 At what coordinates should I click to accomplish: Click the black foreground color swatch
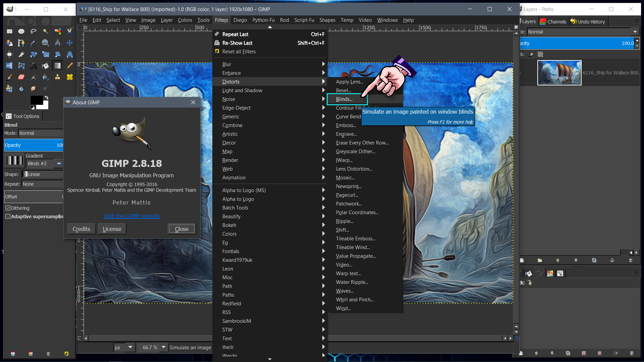tap(36, 100)
